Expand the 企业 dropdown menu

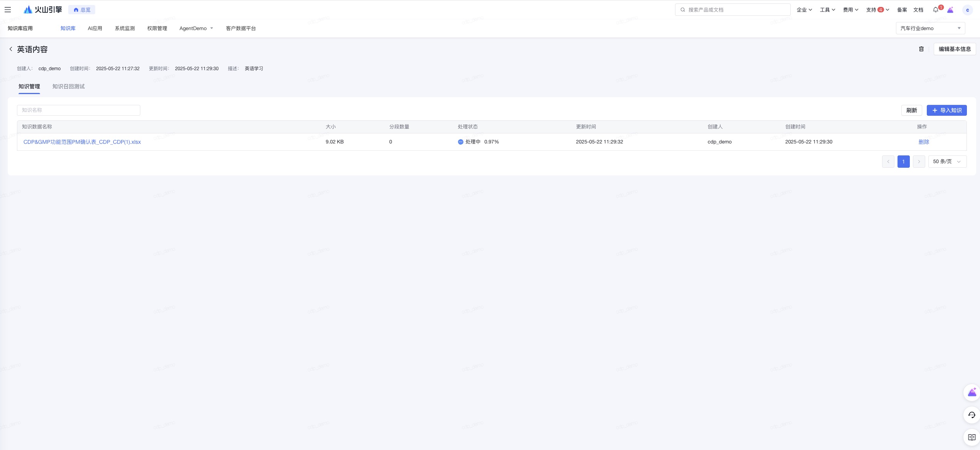804,10
